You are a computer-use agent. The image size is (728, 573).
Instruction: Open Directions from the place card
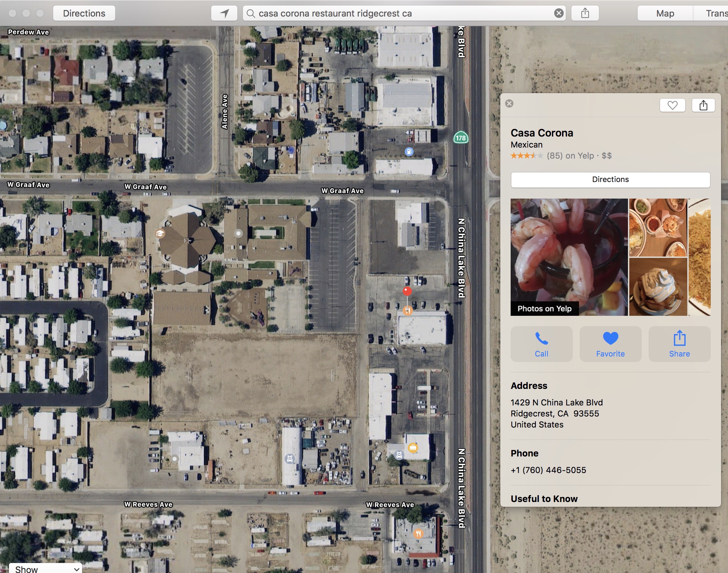[x=610, y=180]
